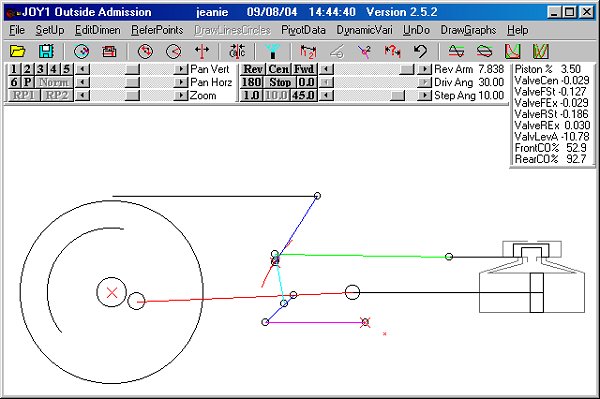Click the 180 angle button
Viewport: 600px width, 399px height.
point(251,82)
